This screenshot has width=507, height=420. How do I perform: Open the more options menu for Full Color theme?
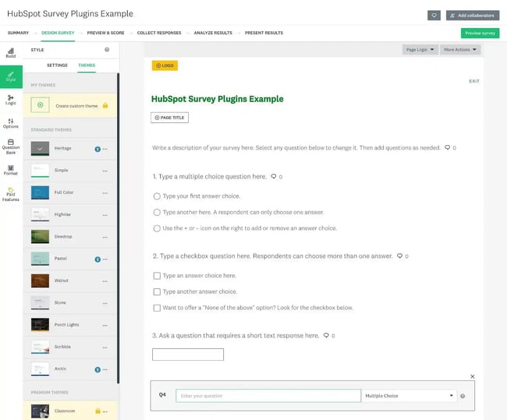pos(105,193)
